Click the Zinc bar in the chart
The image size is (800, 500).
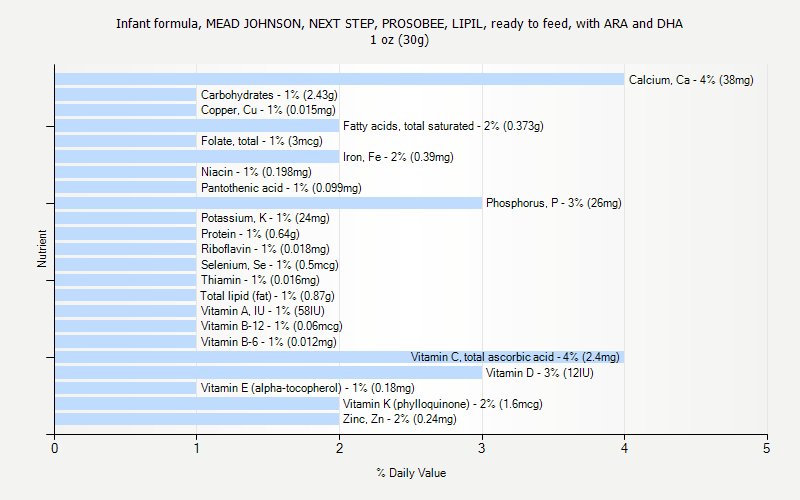pos(197,419)
